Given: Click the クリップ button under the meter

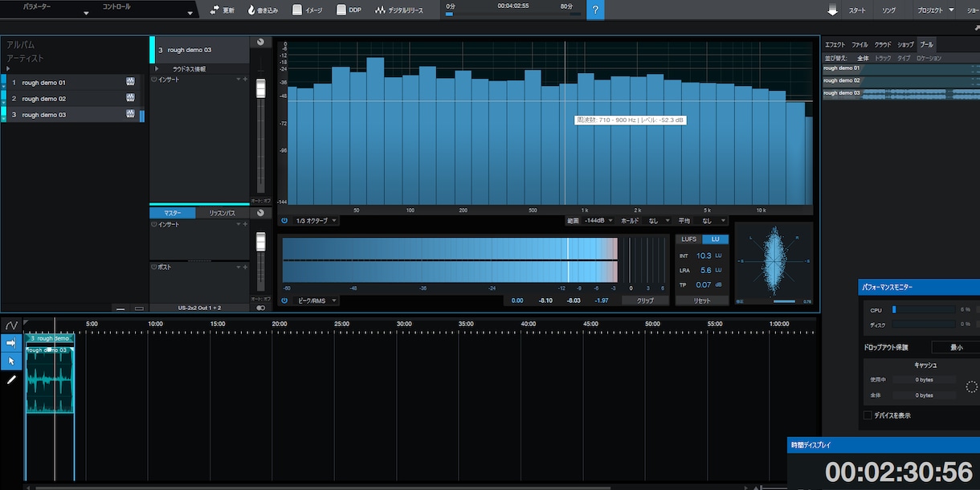Looking at the screenshot, I should [x=645, y=300].
